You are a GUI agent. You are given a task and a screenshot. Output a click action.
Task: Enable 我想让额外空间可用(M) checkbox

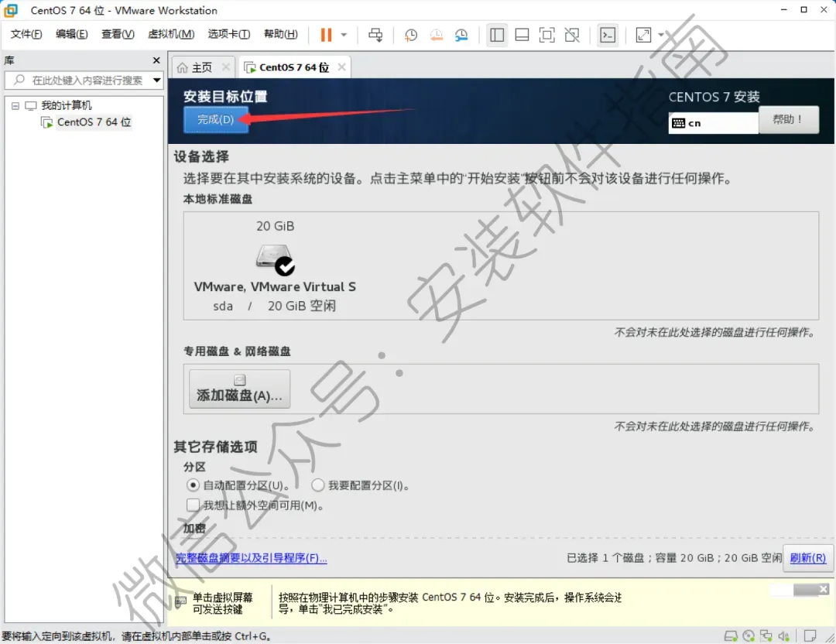(193, 505)
